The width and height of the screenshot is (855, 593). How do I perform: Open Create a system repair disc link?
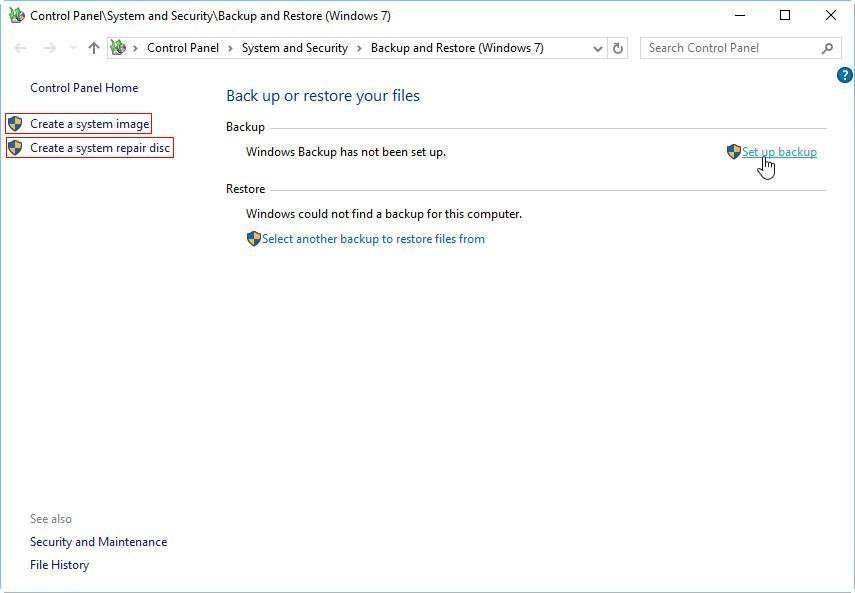click(x=100, y=148)
